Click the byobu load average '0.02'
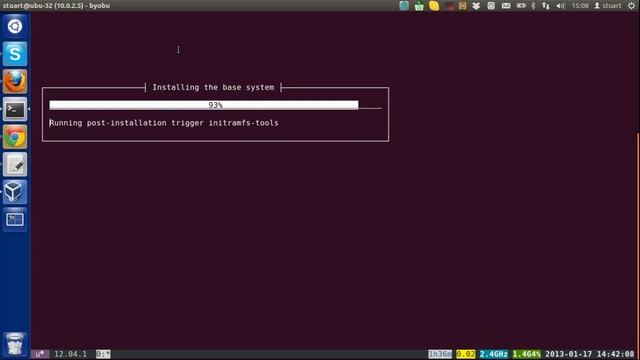 (x=466, y=354)
